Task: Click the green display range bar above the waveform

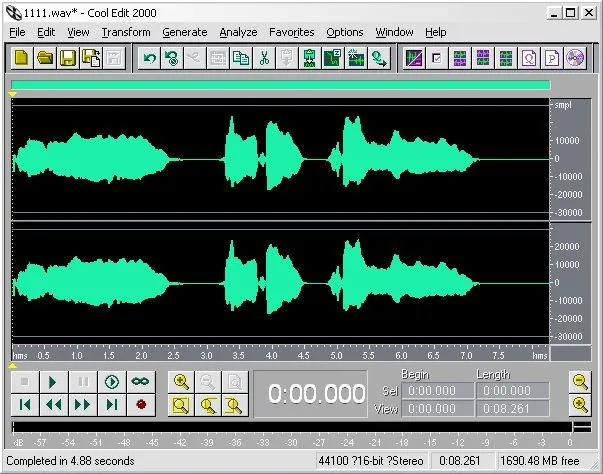Action: 281,85
